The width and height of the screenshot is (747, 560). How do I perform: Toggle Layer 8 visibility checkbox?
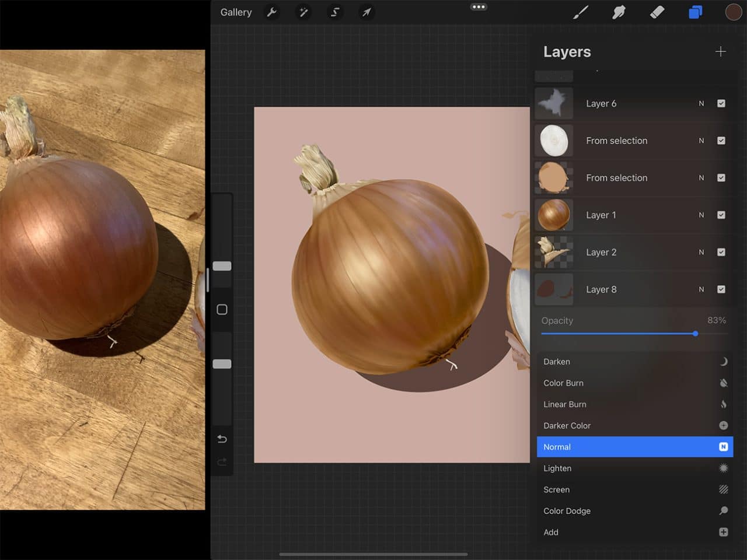pyautogui.click(x=721, y=289)
